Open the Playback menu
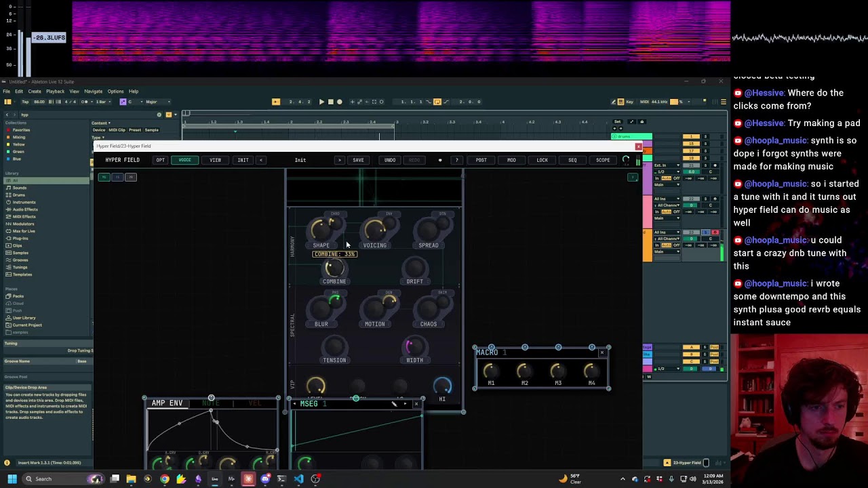This screenshot has width=868, height=488. [55, 91]
